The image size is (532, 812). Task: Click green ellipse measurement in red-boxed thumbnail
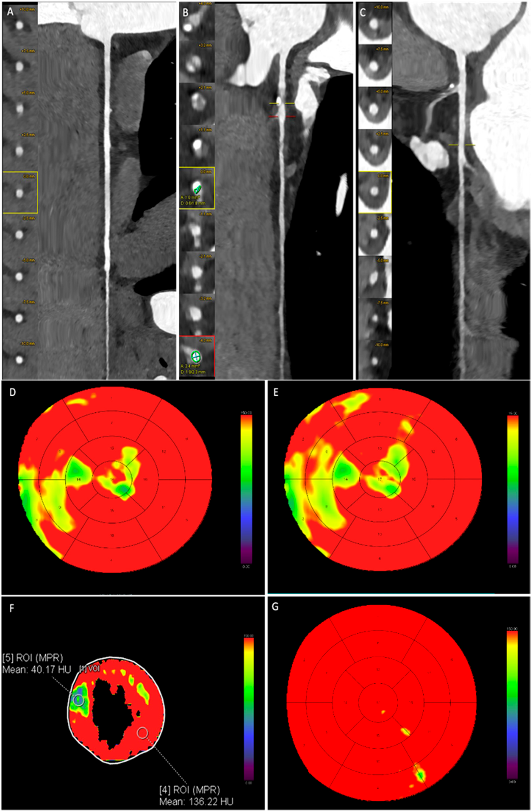pos(196,357)
